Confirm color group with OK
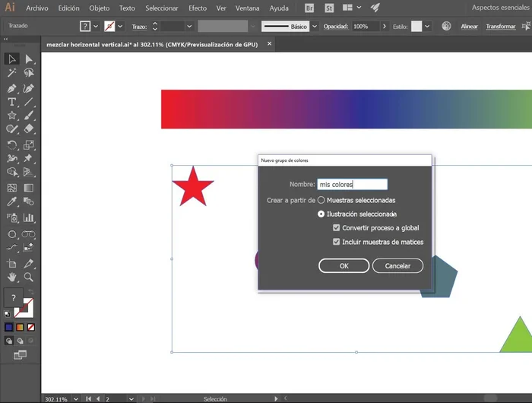532x403 pixels. (x=344, y=266)
